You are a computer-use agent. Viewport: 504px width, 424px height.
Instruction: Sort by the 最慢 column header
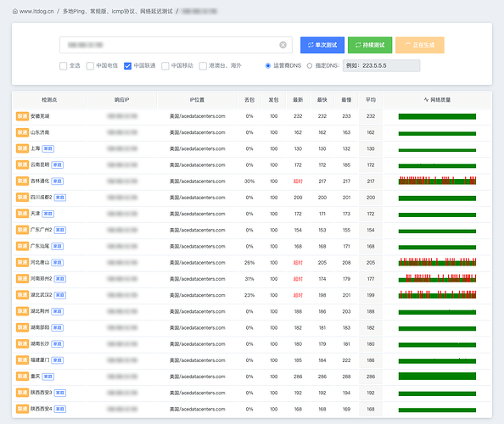(346, 100)
